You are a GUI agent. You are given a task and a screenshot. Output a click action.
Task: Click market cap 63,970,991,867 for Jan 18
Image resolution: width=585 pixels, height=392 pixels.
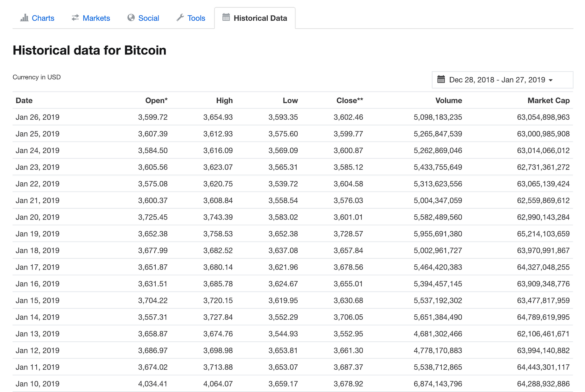pos(543,251)
